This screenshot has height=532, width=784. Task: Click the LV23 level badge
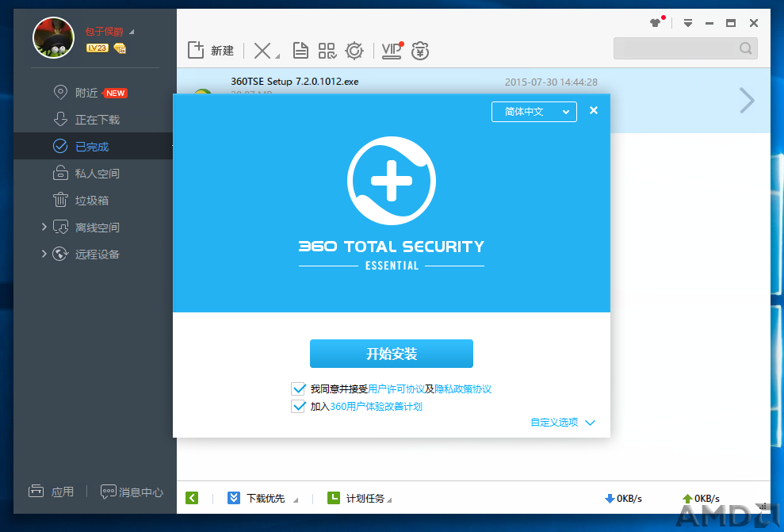click(97, 48)
